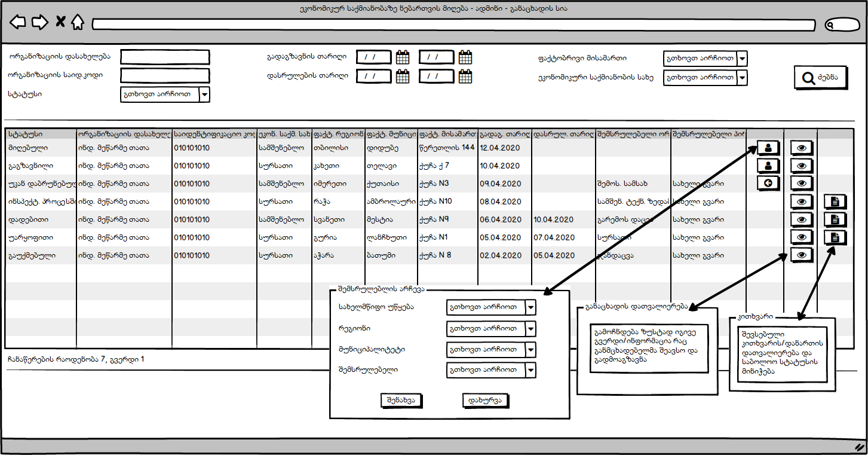Viewport: 868px width, 455px height.
Task: Click eye icon in the გაუქმებული row
Action: pos(802,255)
